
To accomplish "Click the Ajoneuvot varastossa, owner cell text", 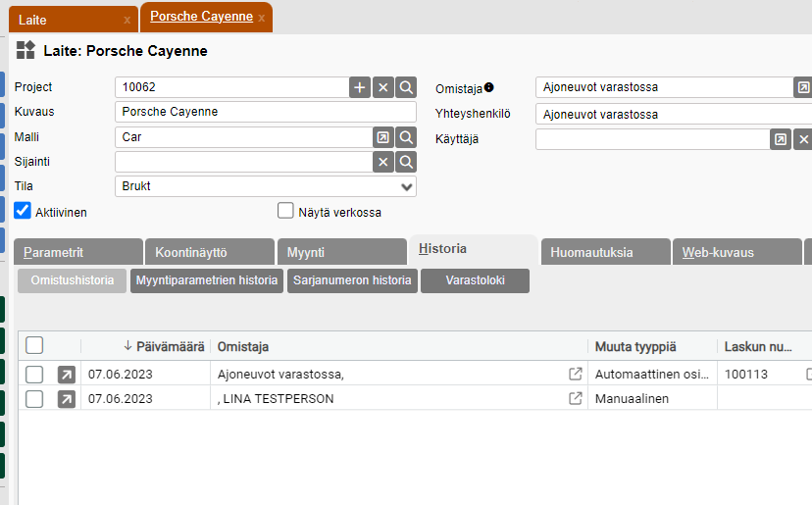I will [x=280, y=374].
